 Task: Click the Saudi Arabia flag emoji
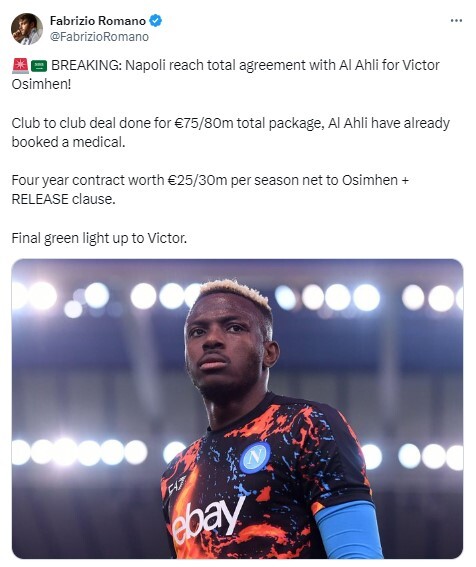click(39, 66)
